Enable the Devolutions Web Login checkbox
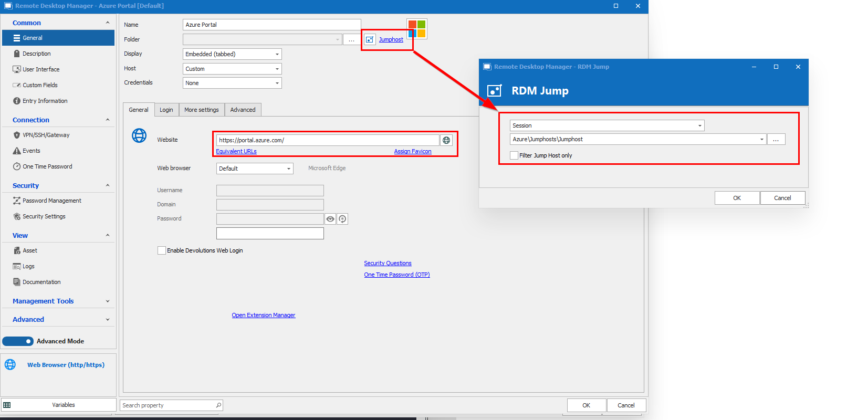 tap(162, 250)
